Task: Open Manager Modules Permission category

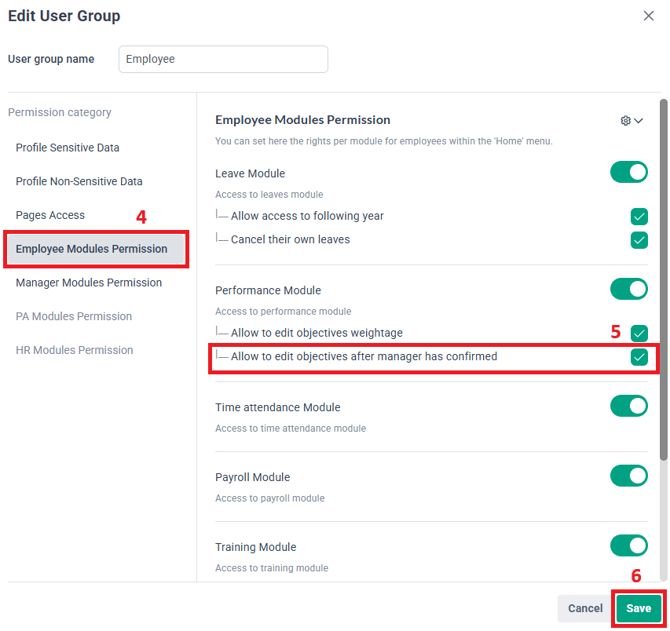Action: 89,283
